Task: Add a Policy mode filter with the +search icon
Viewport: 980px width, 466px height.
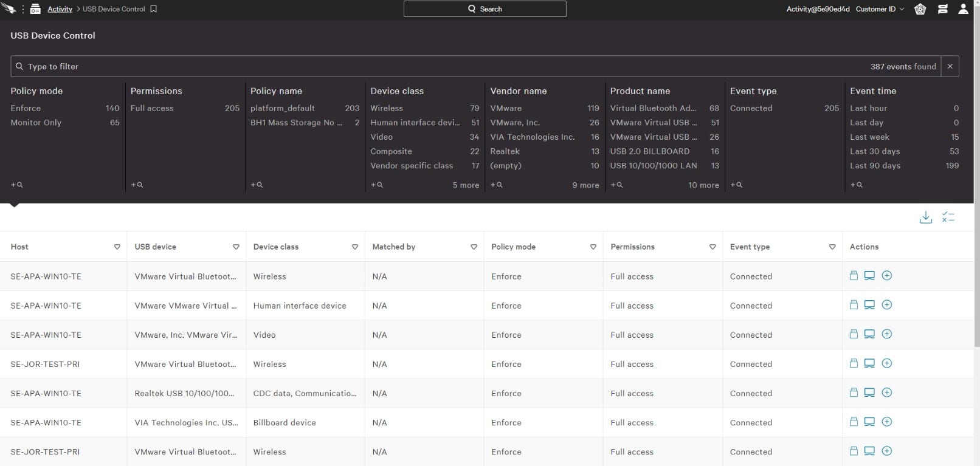Action: point(17,185)
